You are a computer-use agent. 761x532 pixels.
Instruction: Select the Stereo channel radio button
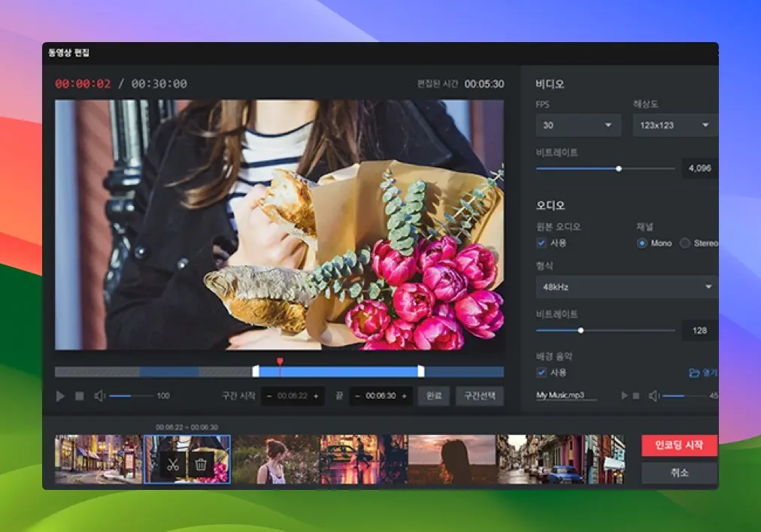684,243
